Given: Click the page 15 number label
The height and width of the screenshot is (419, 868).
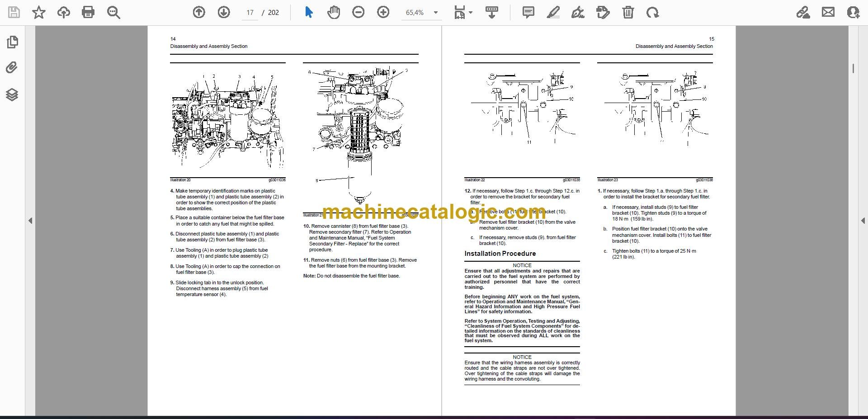Looking at the screenshot, I should (712, 39).
